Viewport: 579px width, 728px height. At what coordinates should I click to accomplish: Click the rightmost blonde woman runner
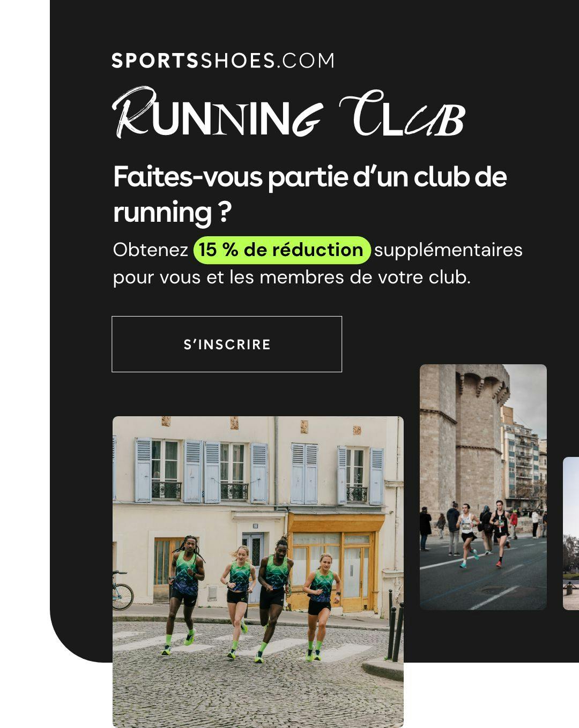tap(322, 606)
